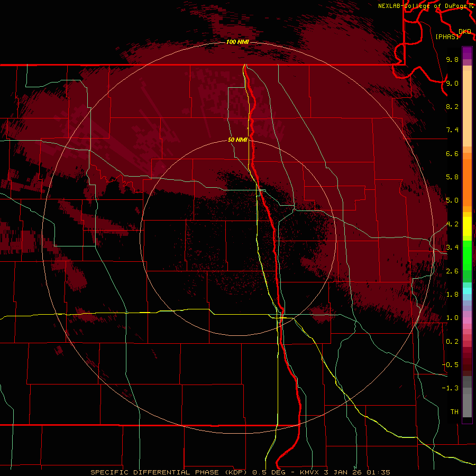Click the 3.4 legend value
Screen dimensions: 476x476
pyautogui.click(x=452, y=248)
